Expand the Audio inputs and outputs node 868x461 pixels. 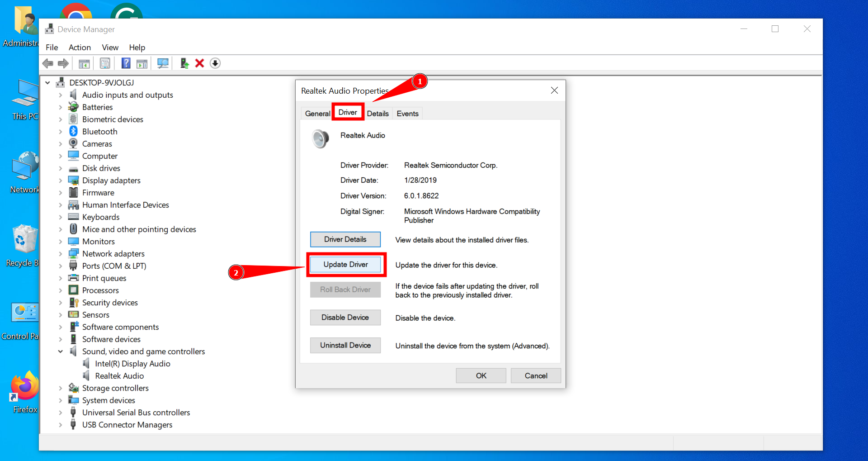click(x=61, y=95)
